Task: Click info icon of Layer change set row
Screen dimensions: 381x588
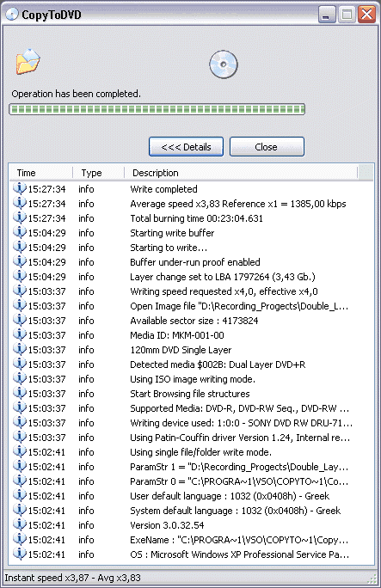Action: click(x=20, y=276)
